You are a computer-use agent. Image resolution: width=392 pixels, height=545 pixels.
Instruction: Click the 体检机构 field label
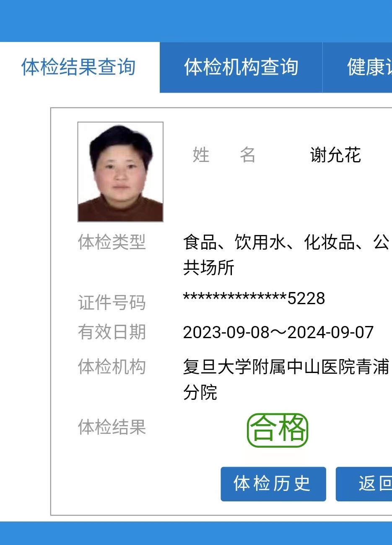coord(112,367)
